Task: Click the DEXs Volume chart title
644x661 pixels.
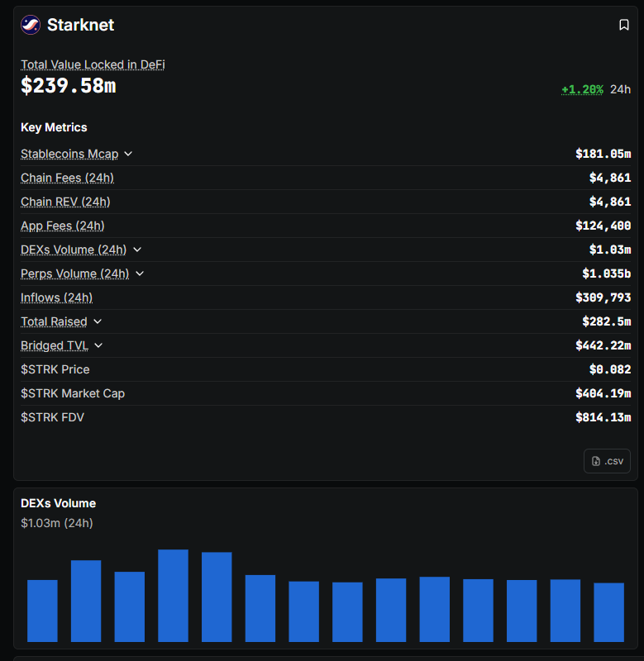Action: pos(58,503)
